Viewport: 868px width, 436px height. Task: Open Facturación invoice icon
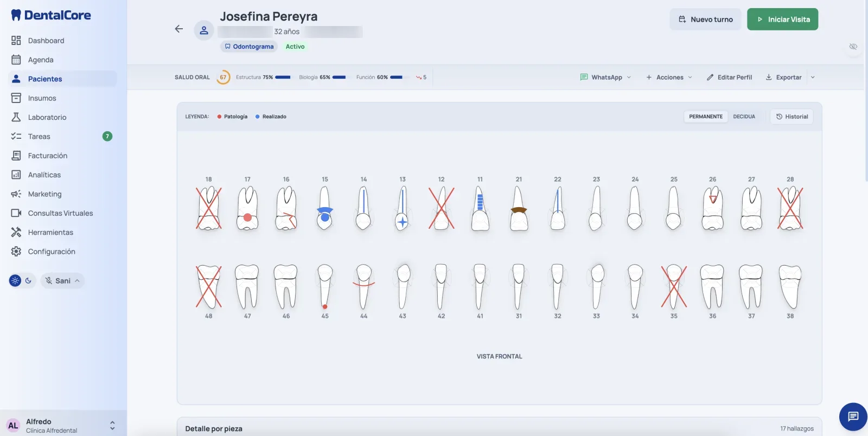tap(16, 156)
